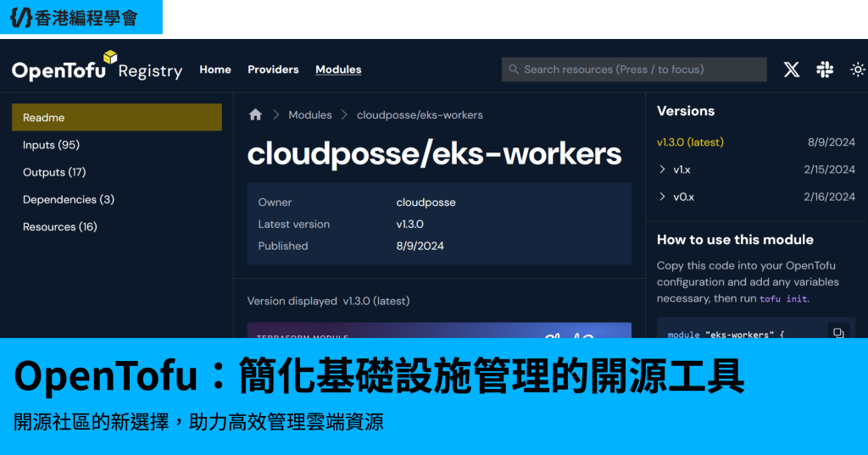Click Published date 8/9/2024 in info table
The image size is (868, 455).
tap(420, 246)
